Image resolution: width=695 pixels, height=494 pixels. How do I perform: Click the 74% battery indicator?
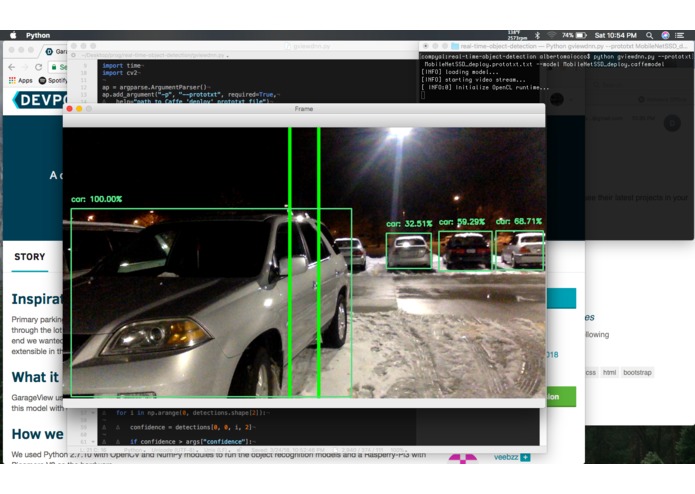574,35
